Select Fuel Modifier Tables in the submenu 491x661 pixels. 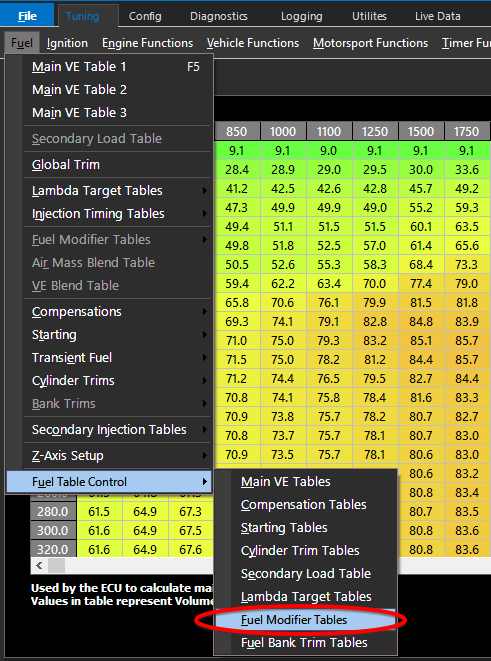[306, 620]
